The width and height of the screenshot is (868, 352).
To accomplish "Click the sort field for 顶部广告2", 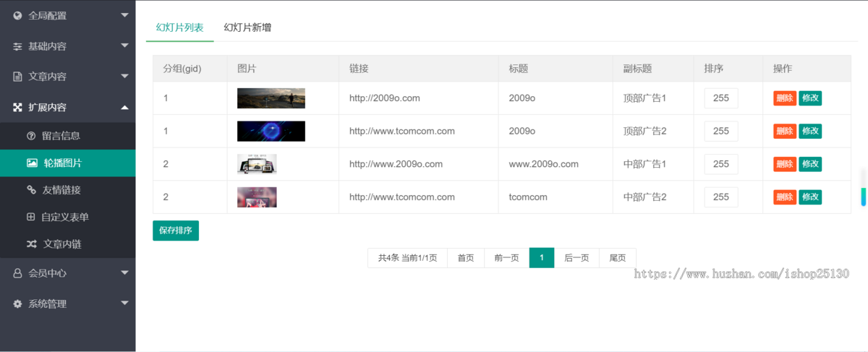I will (x=721, y=132).
